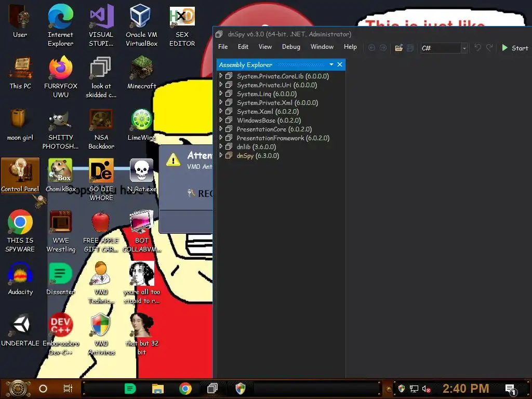Expand the System.Private.Uri assembly node
The width and height of the screenshot is (532, 399).
point(221,85)
